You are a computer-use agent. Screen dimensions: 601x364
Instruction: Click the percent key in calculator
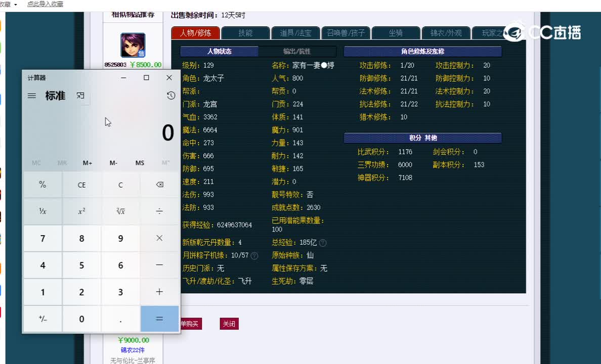click(42, 185)
